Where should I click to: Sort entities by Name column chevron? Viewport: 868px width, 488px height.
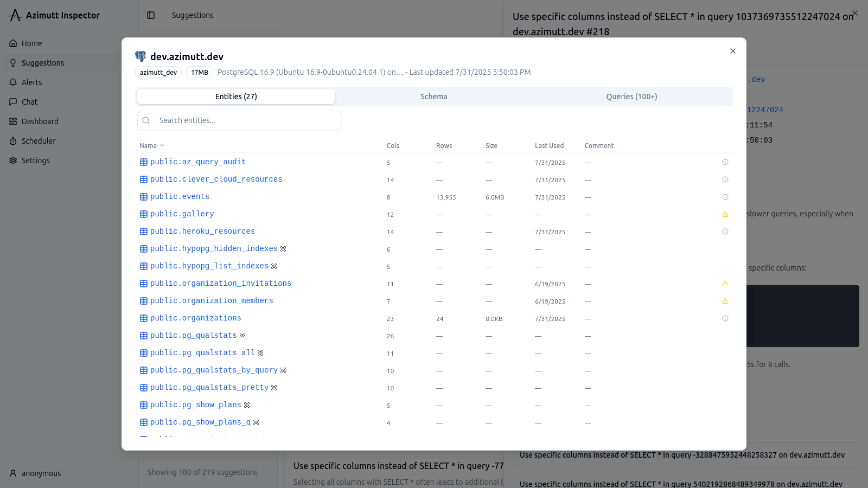pos(162,145)
